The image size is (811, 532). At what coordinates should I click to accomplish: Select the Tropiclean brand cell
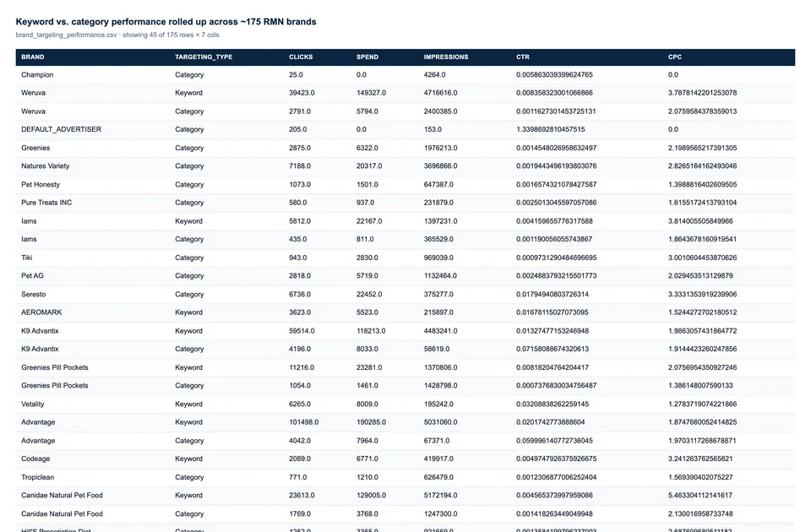(x=38, y=477)
